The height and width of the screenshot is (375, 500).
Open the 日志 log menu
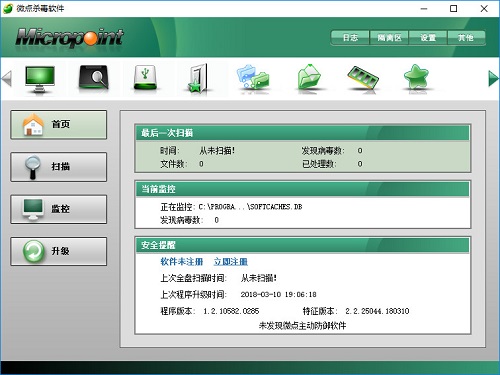[350, 38]
